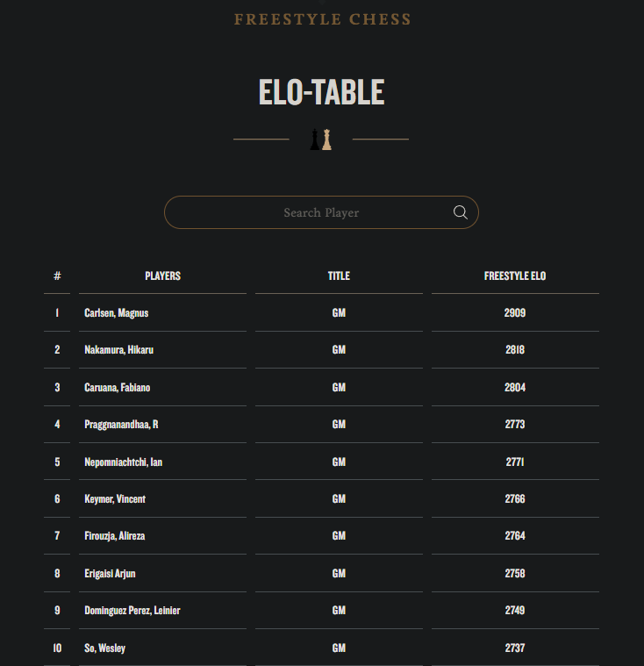The image size is (644, 666).
Task: Select Erigaisi Arjun in the list
Action: coord(110,573)
